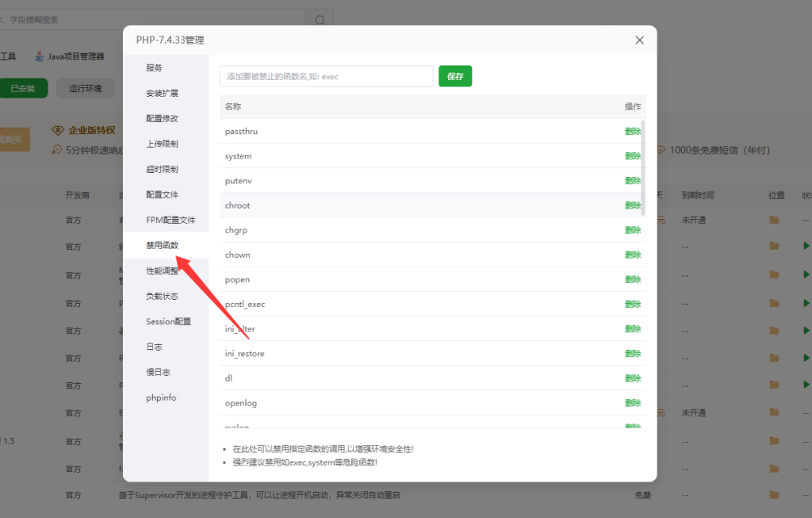Click the 名称 column header
Viewport: 812px width, 518px height.
point(233,106)
